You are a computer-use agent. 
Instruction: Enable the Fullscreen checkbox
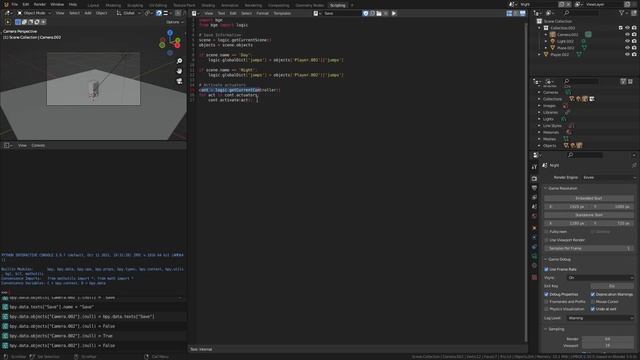(x=546, y=232)
